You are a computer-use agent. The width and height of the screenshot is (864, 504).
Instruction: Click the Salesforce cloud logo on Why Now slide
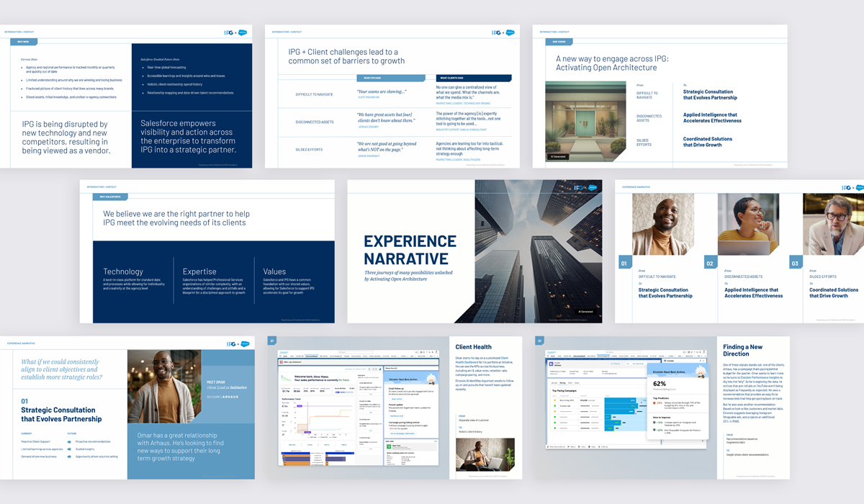[x=243, y=32]
